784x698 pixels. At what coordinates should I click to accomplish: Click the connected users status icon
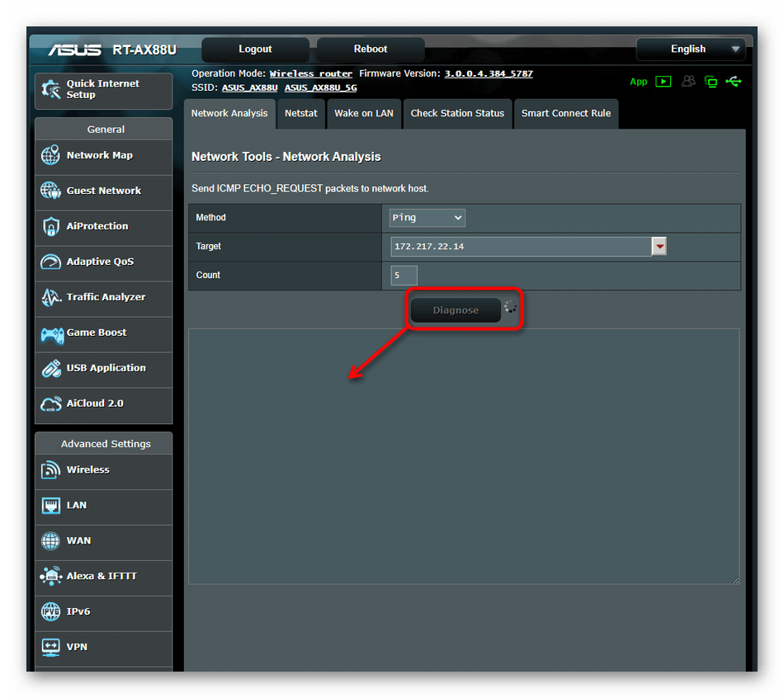[x=687, y=82]
